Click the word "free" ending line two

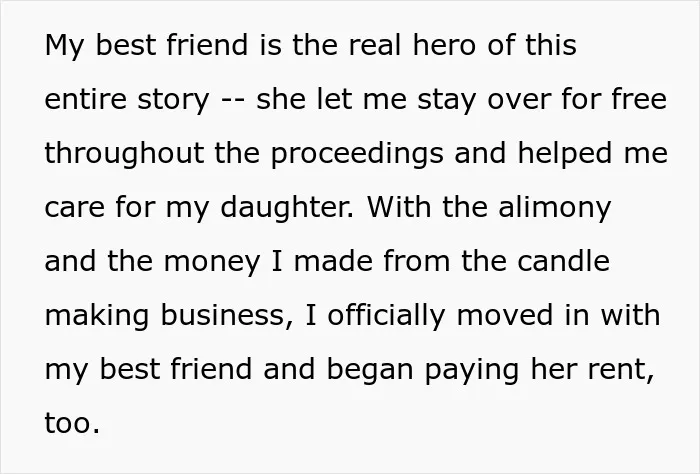pos(639,99)
